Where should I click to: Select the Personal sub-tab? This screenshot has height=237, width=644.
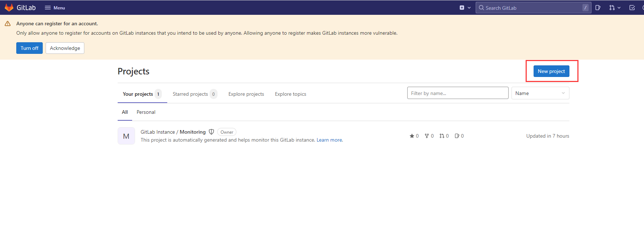[146, 112]
